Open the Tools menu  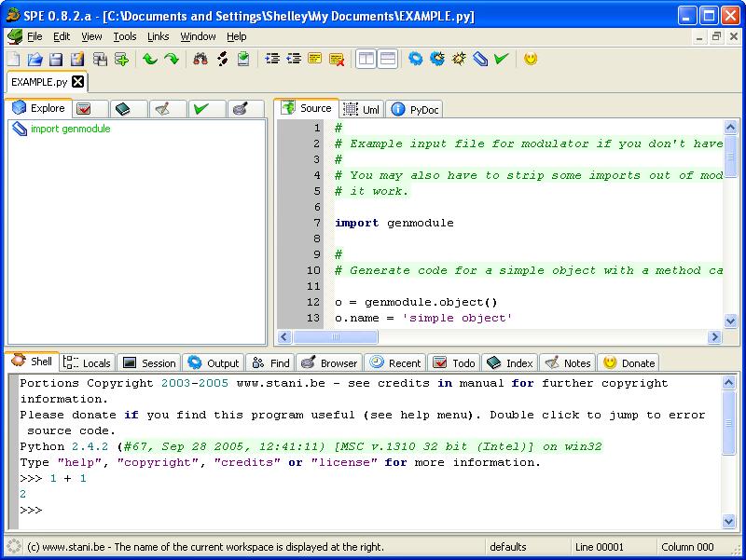pos(125,36)
